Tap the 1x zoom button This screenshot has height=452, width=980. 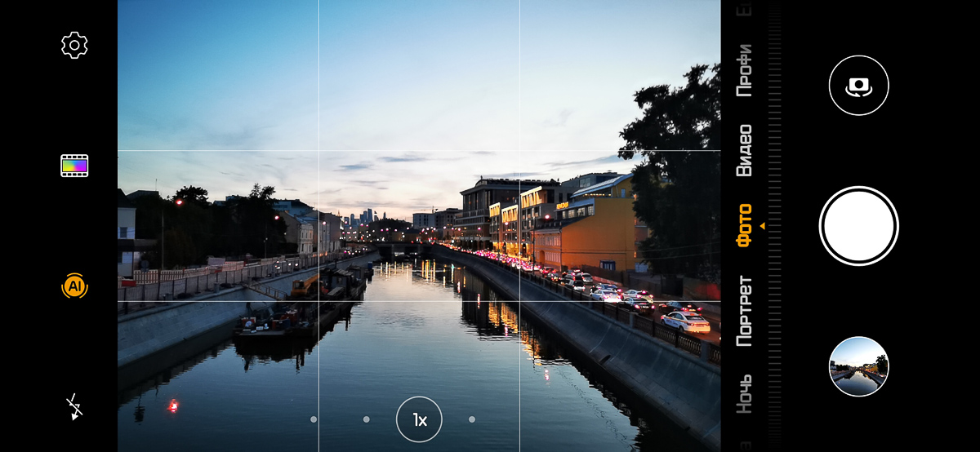click(x=419, y=419)
